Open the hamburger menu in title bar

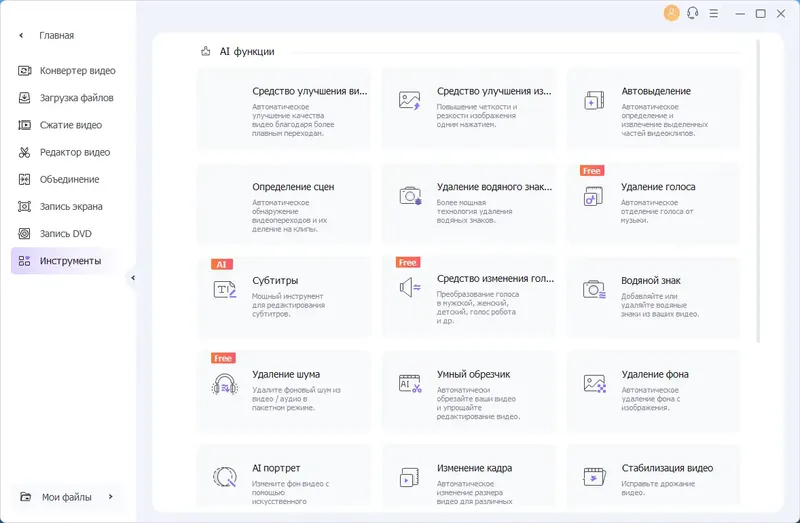click(x=716, y=13)
